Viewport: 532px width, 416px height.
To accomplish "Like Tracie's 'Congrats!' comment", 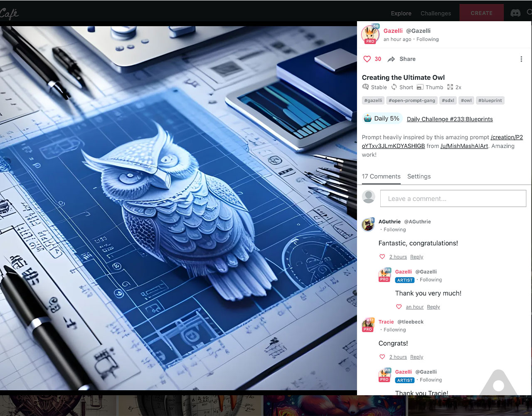I will pyautogui.click(x=382, y=357).
